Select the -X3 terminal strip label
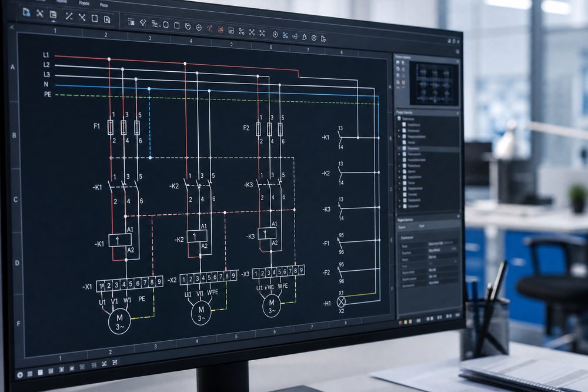588x392 pixels. 245,274
